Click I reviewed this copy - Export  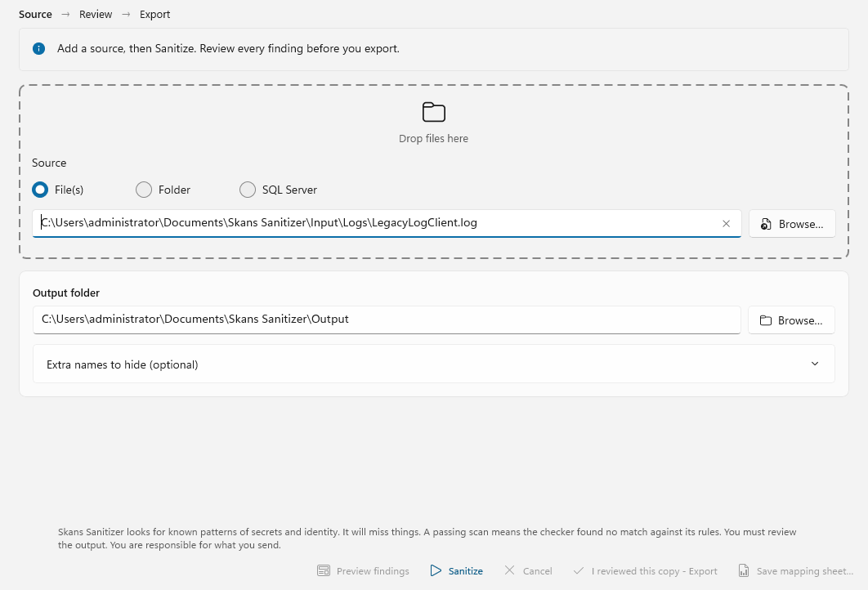(645, 570)
